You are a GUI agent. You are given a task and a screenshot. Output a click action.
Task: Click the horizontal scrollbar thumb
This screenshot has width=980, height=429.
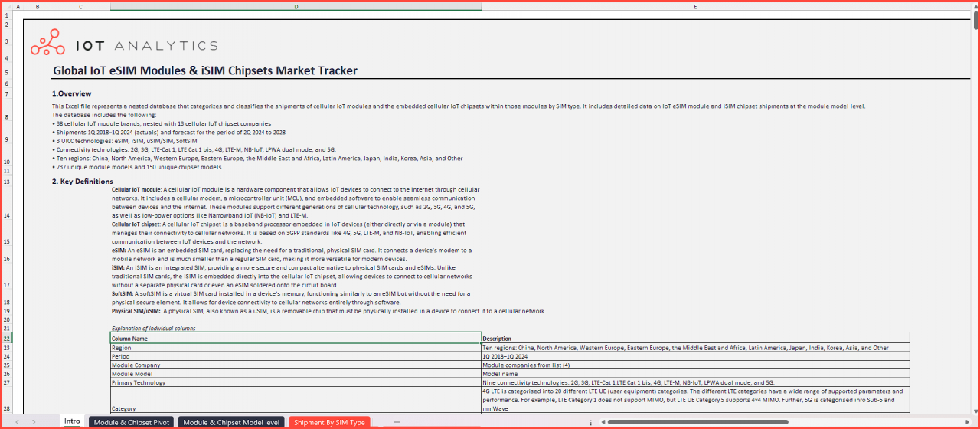pos(697,421)
